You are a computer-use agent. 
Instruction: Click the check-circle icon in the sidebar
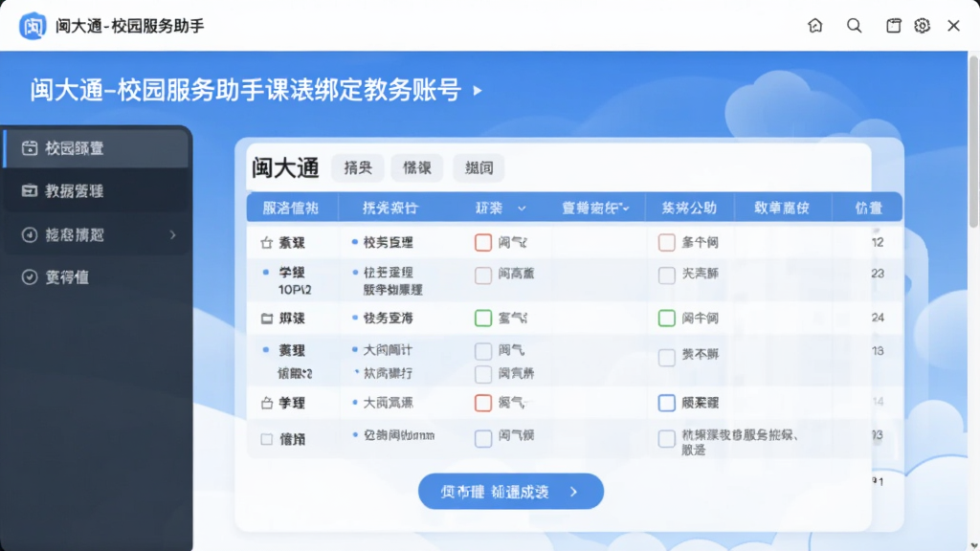pos(30,277)
